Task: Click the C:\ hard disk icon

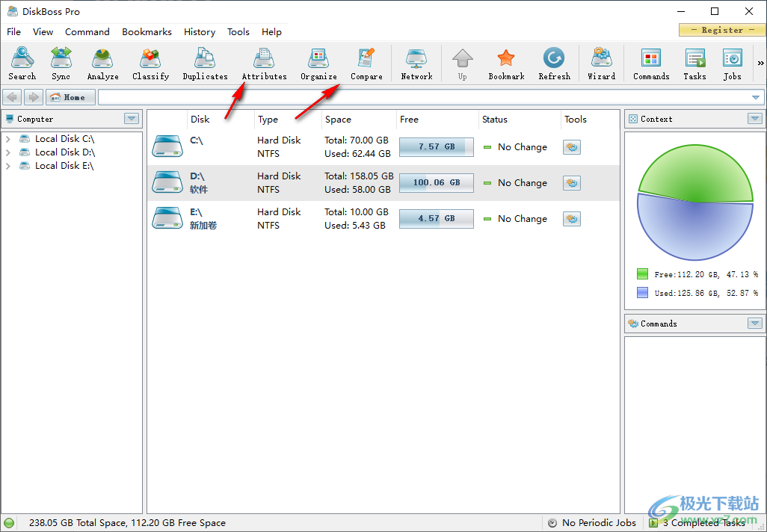Action: (x=167, y=146)
